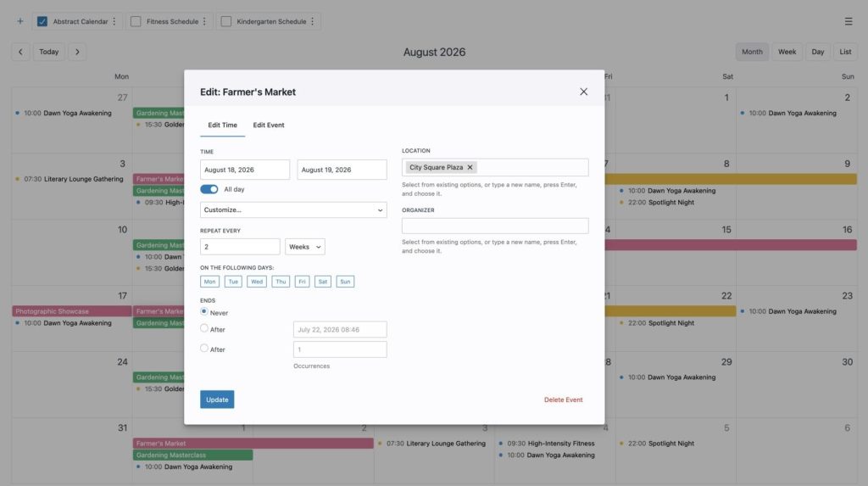Open Abstract Calendar options menu dots
The image size is (868, 486).
click(x=114, y=21)
